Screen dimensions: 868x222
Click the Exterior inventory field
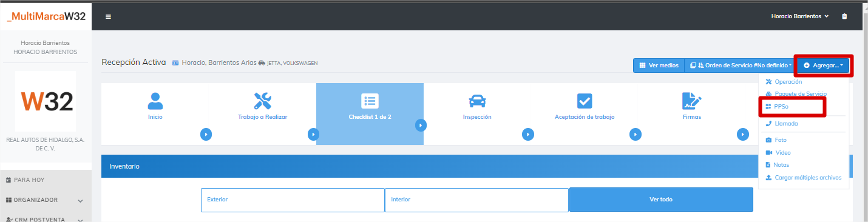pos(293,200)
